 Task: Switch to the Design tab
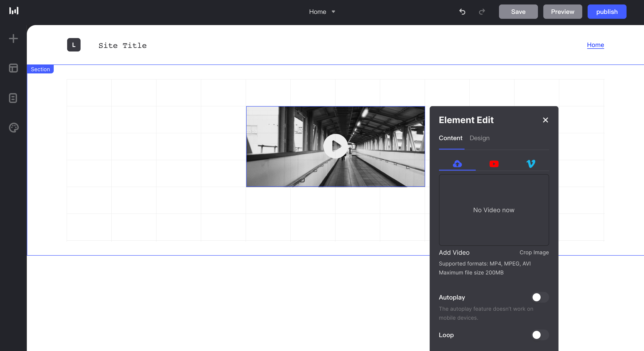pyautogui.click(x=480, y=138)
